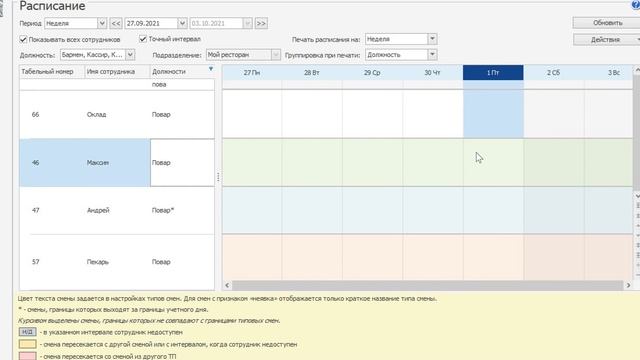Image resolution: width=640 pixels, height=360 pixels.
Task: Select employee name Андрей
Action: (x=98, y=211)
